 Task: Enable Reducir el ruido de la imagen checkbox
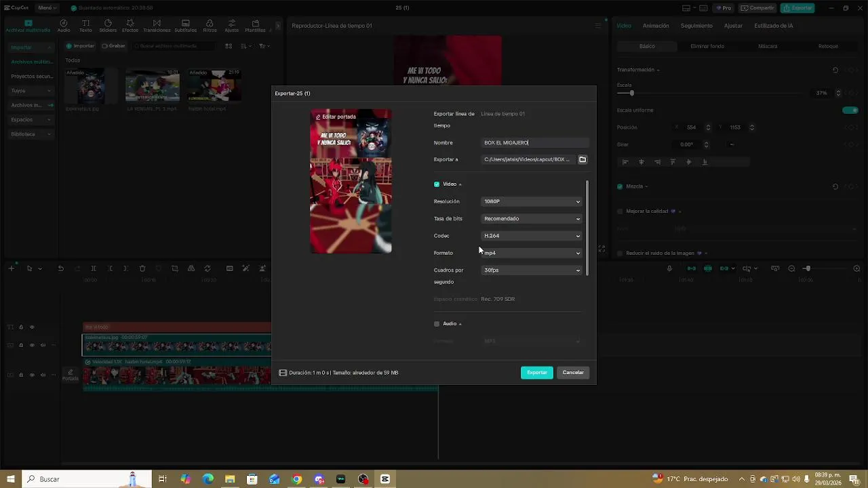[x=620, y=253]
